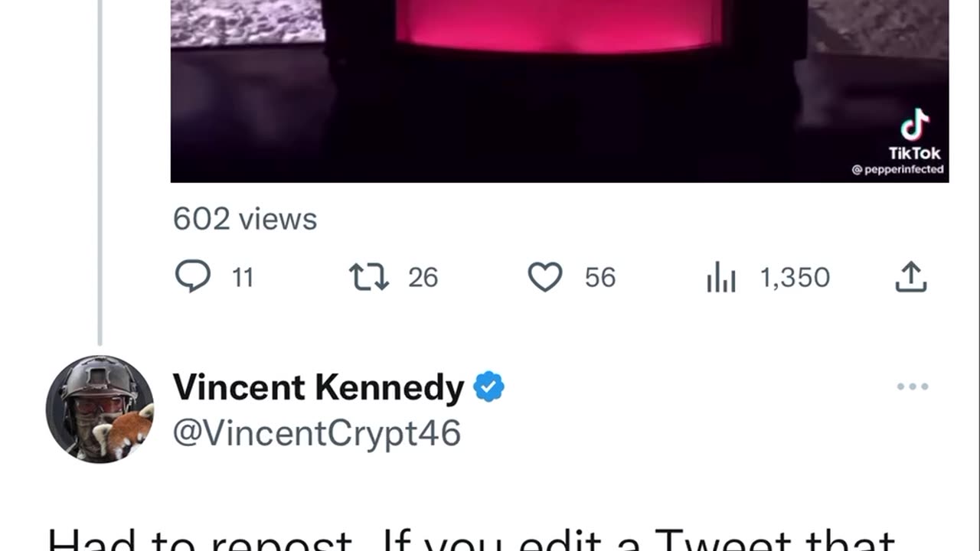Tap the 11 replies count
Screen dimensions: 980x551
click(x=243, y=278)
